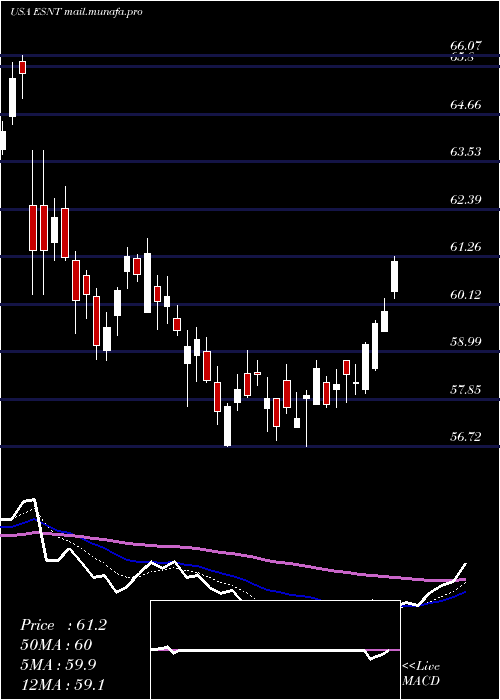Screen dimensions: 500x700
Task: Select the 60.12 price level label
Action: point(466,295)
